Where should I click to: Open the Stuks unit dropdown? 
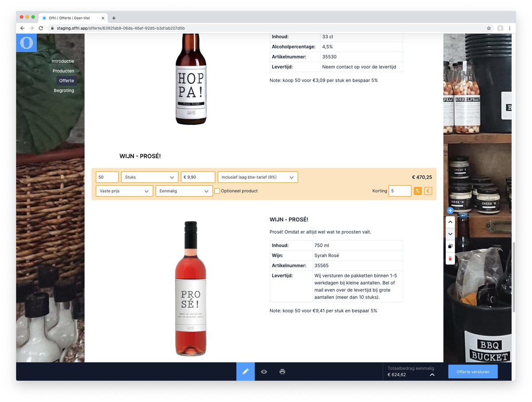coord(150,177)
